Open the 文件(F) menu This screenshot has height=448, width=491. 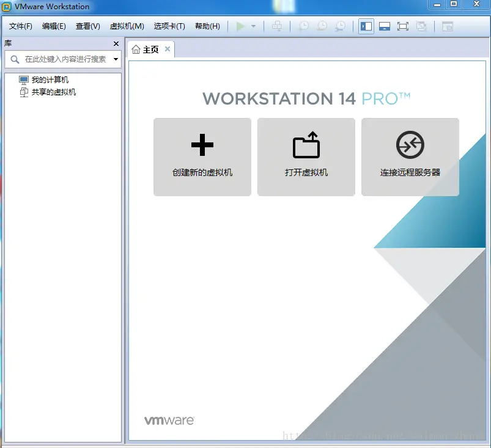tap(21, 26)
